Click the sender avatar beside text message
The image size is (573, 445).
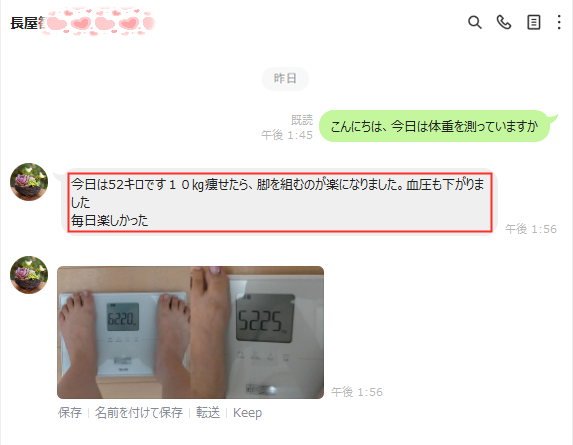tap(29, 182)
